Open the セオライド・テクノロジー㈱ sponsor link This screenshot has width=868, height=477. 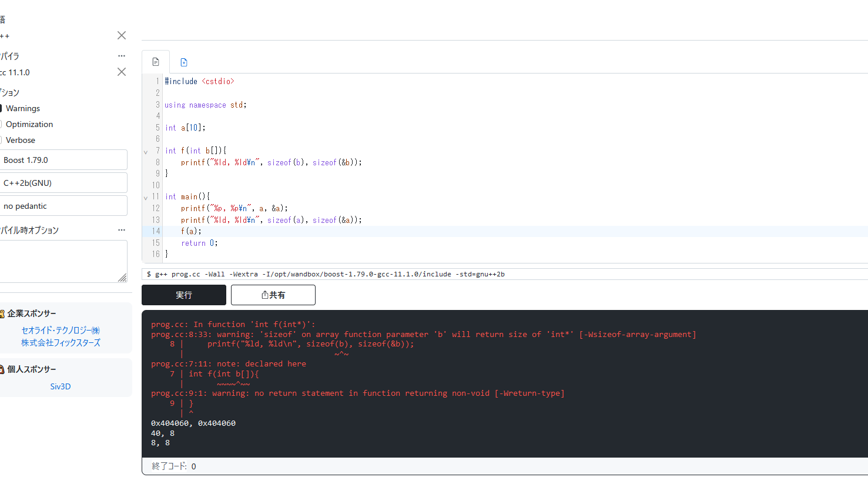61,330
